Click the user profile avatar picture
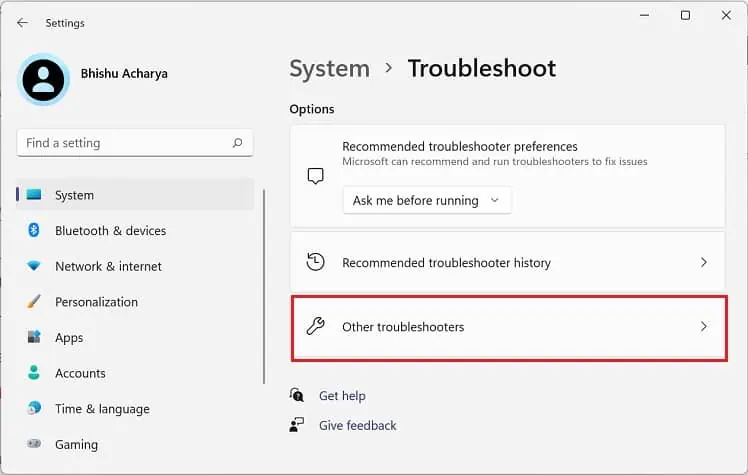This screenshot has width=748, height=475. [43, 79]
